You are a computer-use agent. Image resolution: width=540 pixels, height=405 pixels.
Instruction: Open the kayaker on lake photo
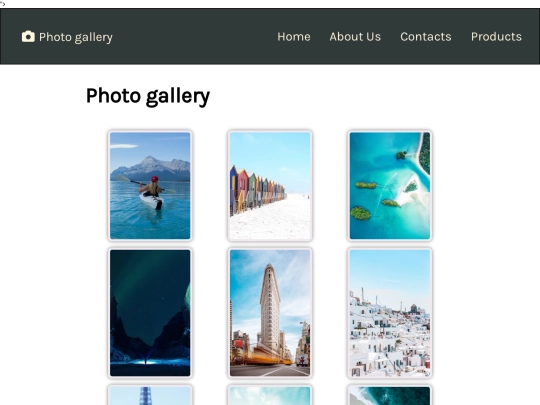tap(150, 186)
